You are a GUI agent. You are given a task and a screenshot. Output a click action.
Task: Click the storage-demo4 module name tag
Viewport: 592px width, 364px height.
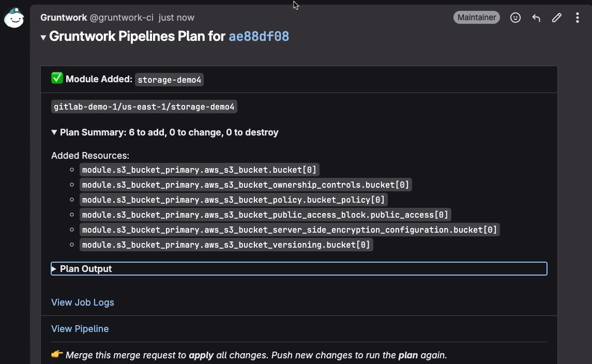[x=170, y=80]
